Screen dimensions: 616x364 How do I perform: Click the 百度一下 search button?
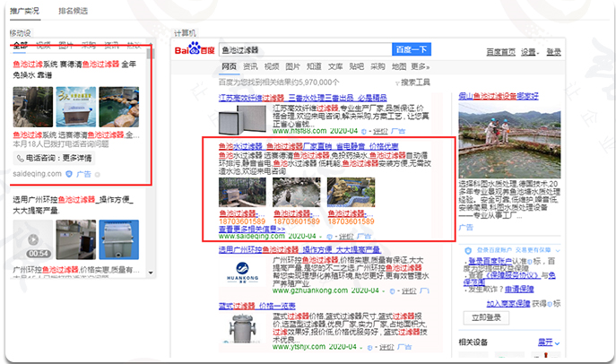[x=412, y=49]
